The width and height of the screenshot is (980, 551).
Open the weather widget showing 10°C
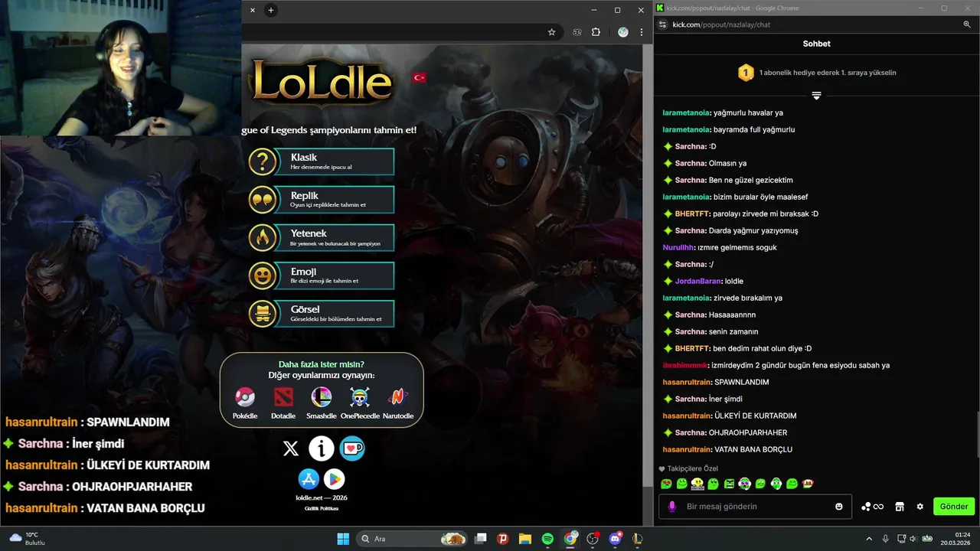coord(28,539)
